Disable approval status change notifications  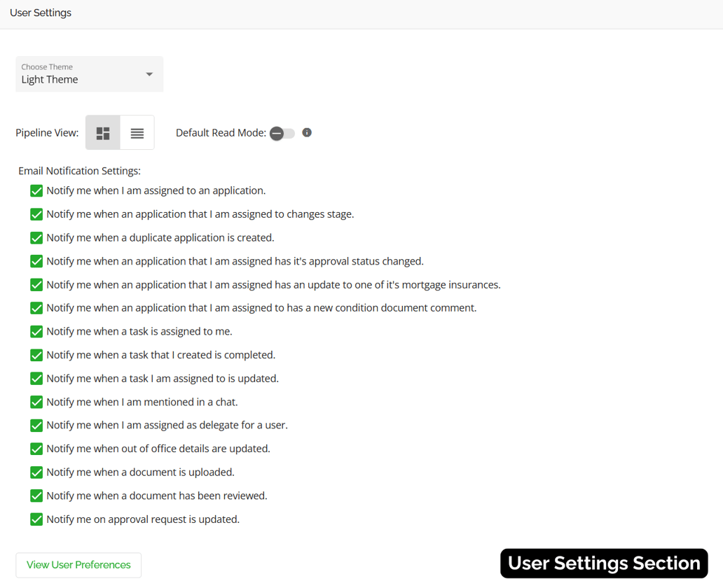36,260
